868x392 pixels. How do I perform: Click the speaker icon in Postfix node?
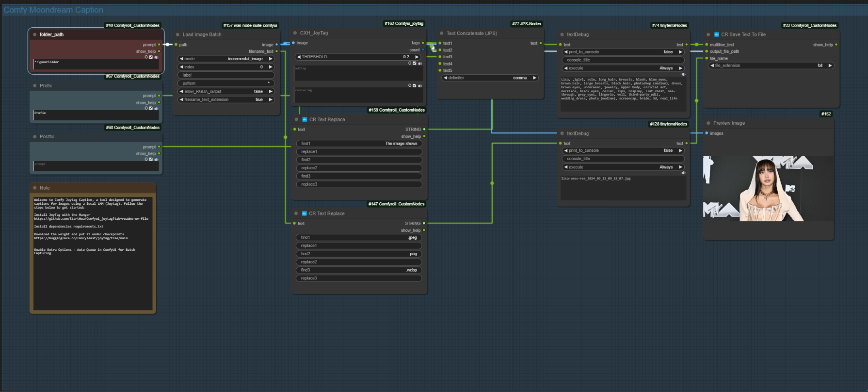pos(156,159)
